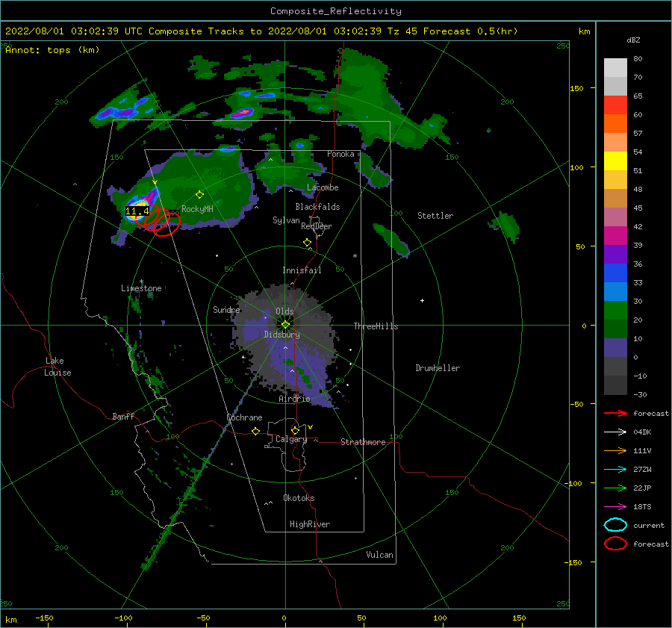Click the Airdrie town label

point(294,399)
